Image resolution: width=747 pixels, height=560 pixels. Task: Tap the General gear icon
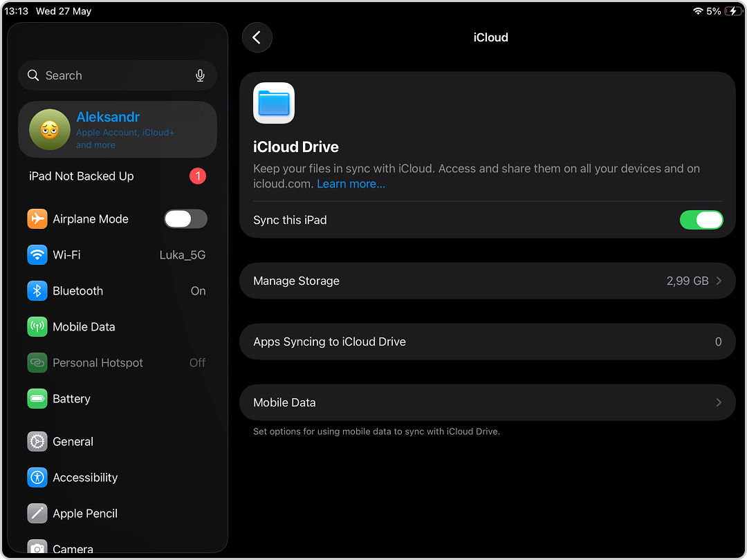(x=37, y=441)
